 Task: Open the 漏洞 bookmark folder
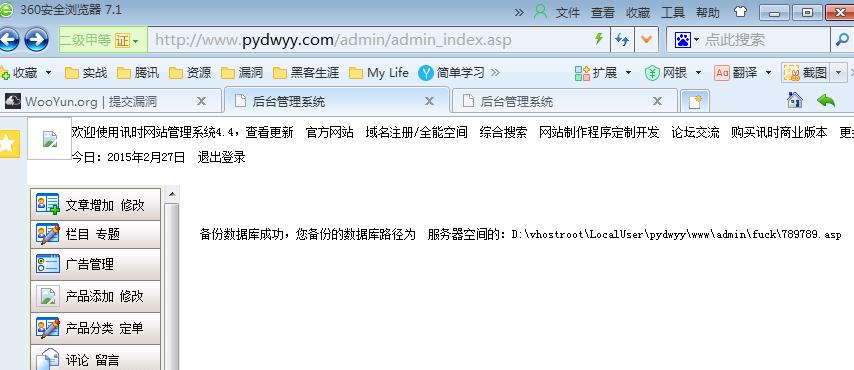tap(242, 72)
